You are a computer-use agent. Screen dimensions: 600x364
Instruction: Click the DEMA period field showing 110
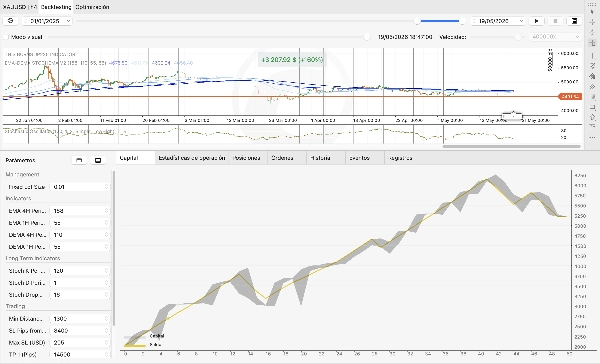point(80,235)
